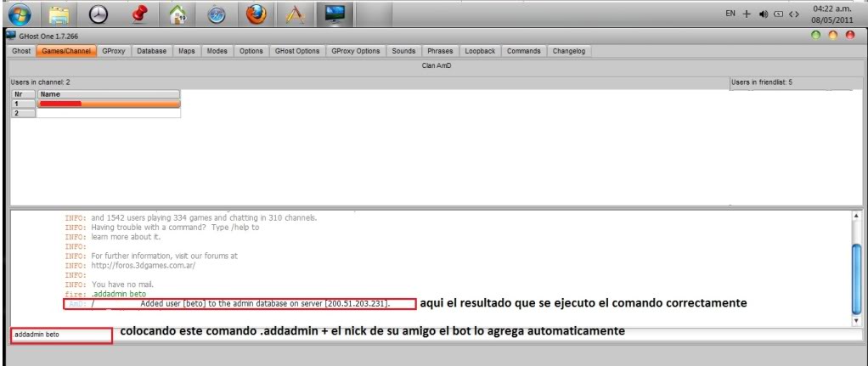This screenshot has width=868, height=366.
Task: Click the Nr column header
Action: (x=24, y=94)
